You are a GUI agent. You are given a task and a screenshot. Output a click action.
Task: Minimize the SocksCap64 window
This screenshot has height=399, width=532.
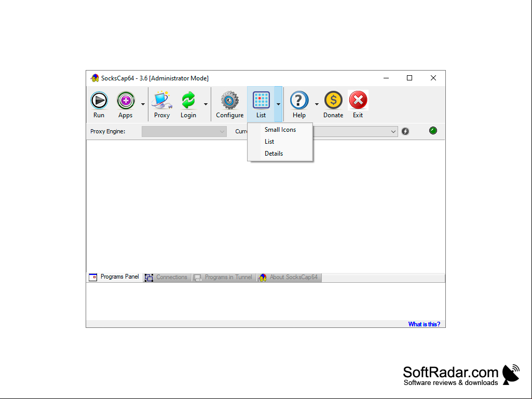tap(386, 78)
